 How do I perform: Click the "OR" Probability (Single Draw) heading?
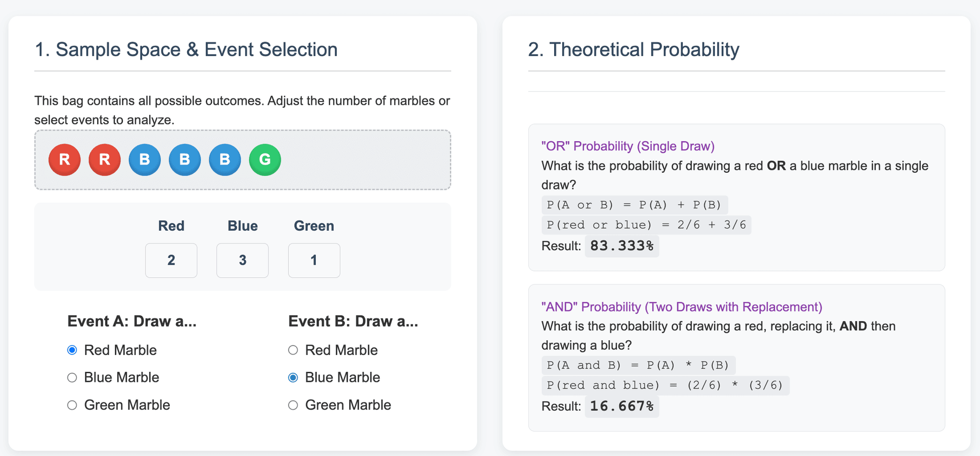628,146
